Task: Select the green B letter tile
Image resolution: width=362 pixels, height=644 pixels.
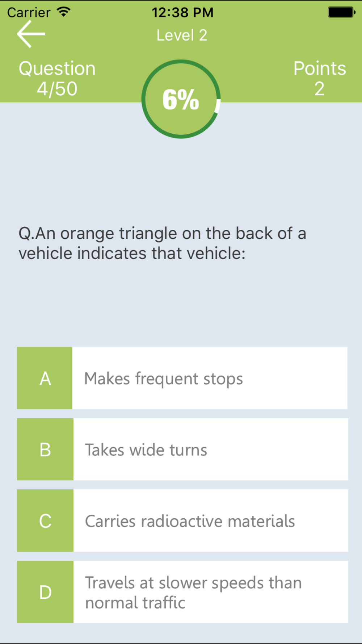Action: tap(45, 449)
